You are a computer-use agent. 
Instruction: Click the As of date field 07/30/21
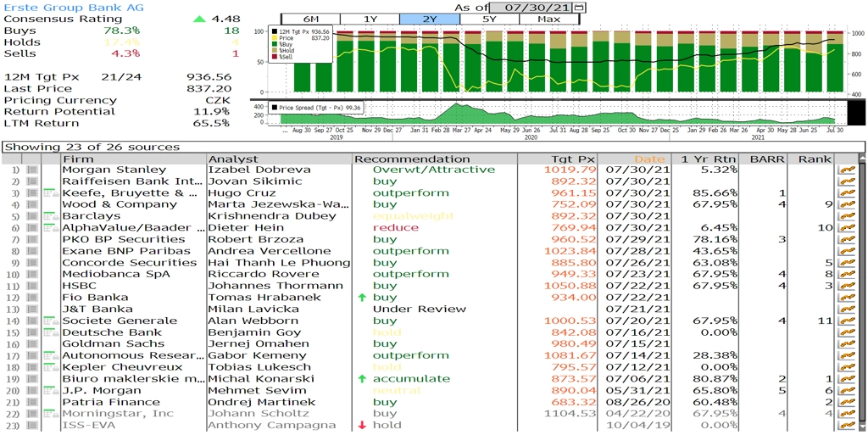click(532, 7)
